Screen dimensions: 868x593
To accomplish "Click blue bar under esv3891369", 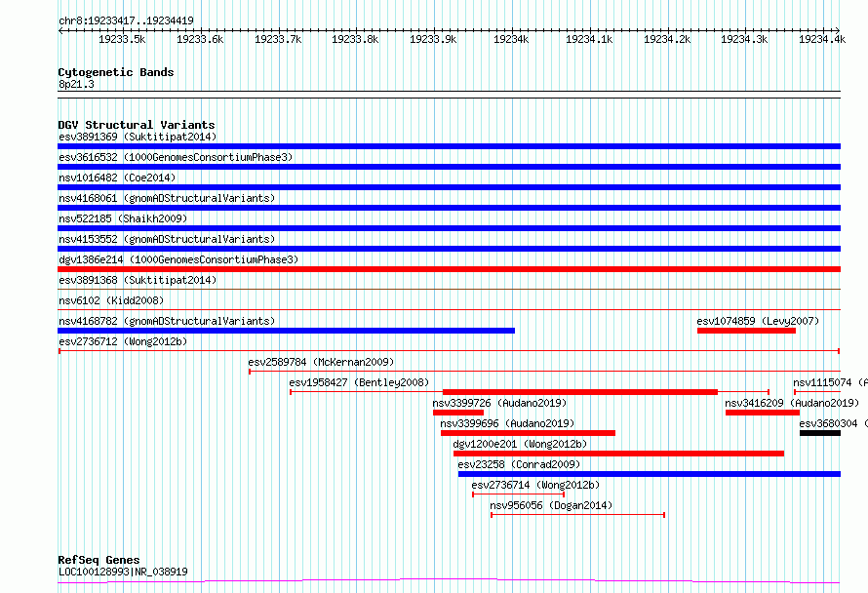I will tap(449, 146).
